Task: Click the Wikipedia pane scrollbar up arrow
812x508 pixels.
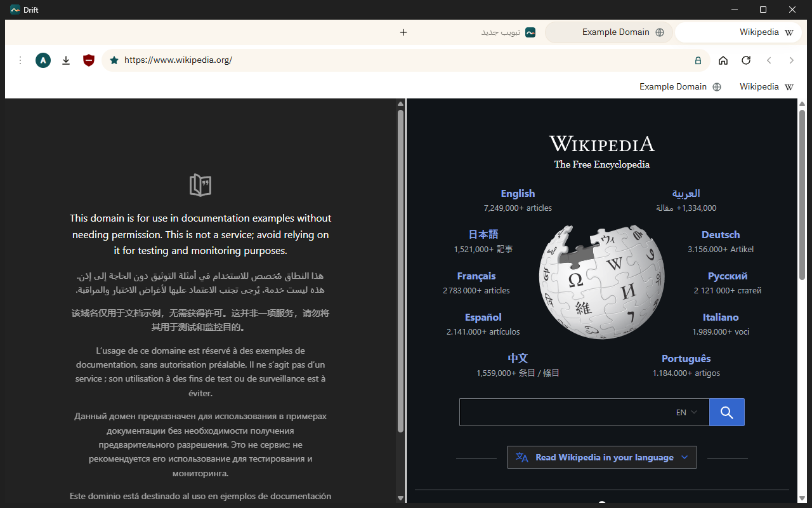Action: 802,104
